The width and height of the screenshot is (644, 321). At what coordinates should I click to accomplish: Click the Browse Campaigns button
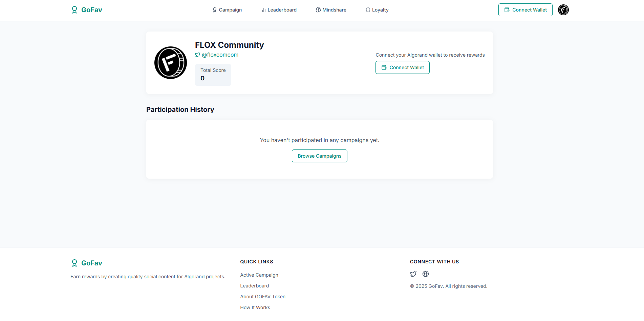tap(319, 156)
